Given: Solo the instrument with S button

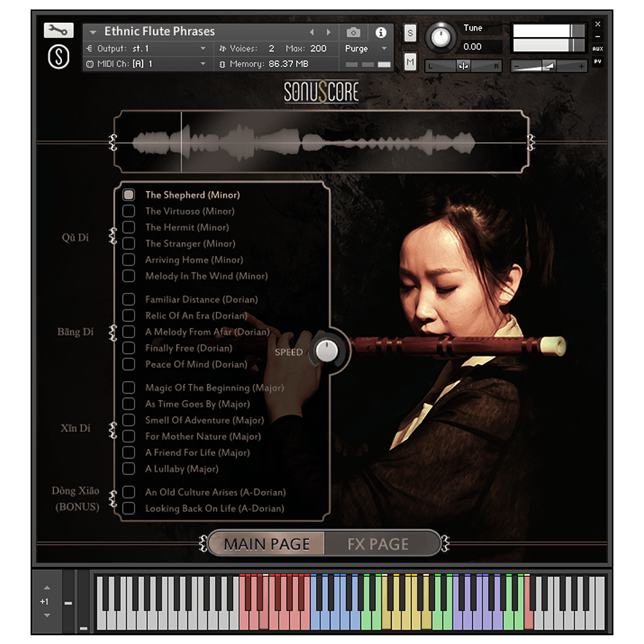Looking at the screenshot, I should (x=410, y=34).
